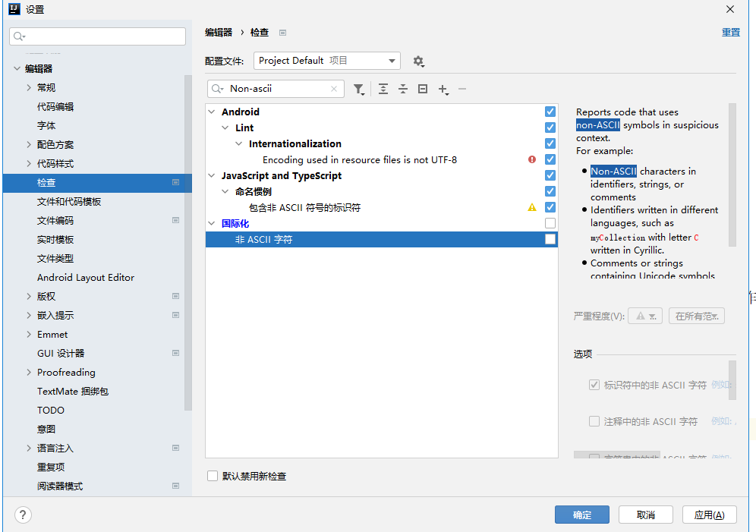The width and height of the screenshot is (756, 532).
Task: Enable the 非 ASCII 字符 inspection checkbox
Action: (550, 239)
